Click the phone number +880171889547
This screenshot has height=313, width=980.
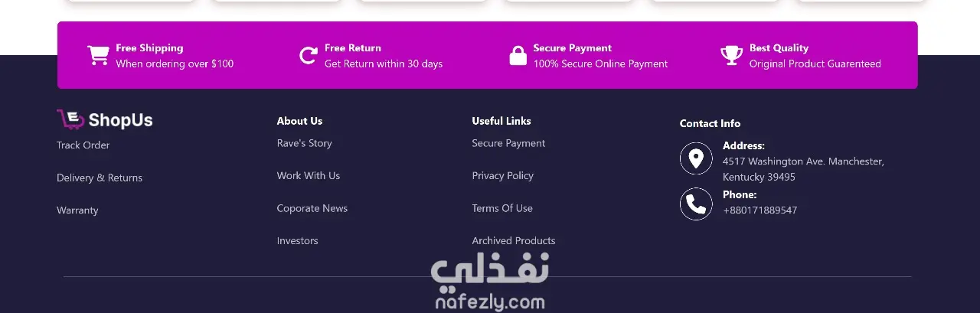coord(759,210)
